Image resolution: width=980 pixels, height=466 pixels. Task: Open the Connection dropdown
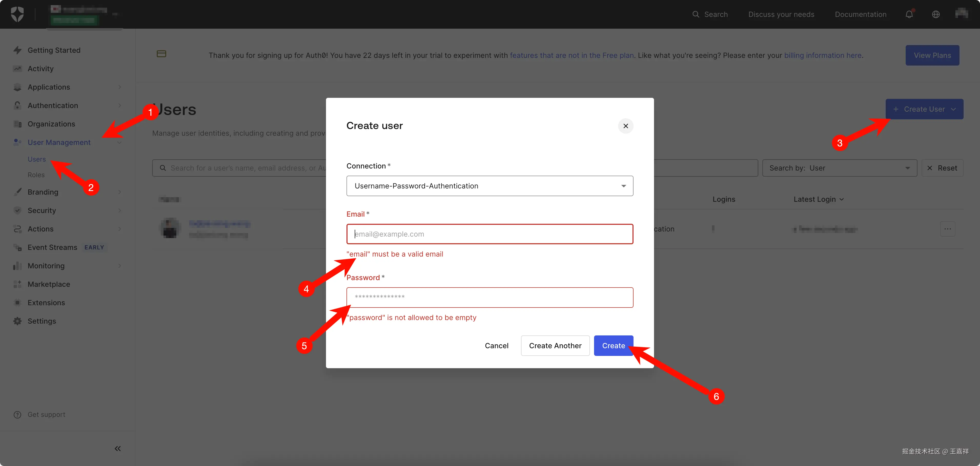(x=489, y=186)
